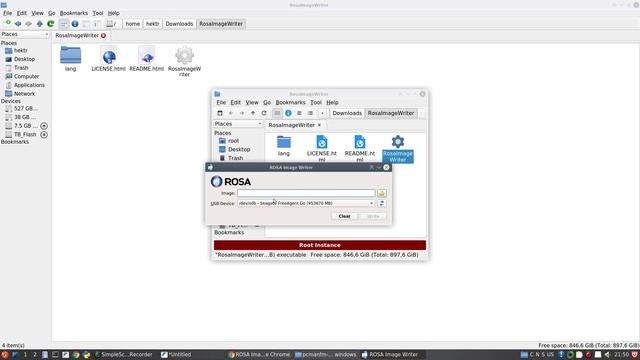Go forward using the grey arrow in hektr window
This screenshot has width=640, height=360.
pos(29,24)
